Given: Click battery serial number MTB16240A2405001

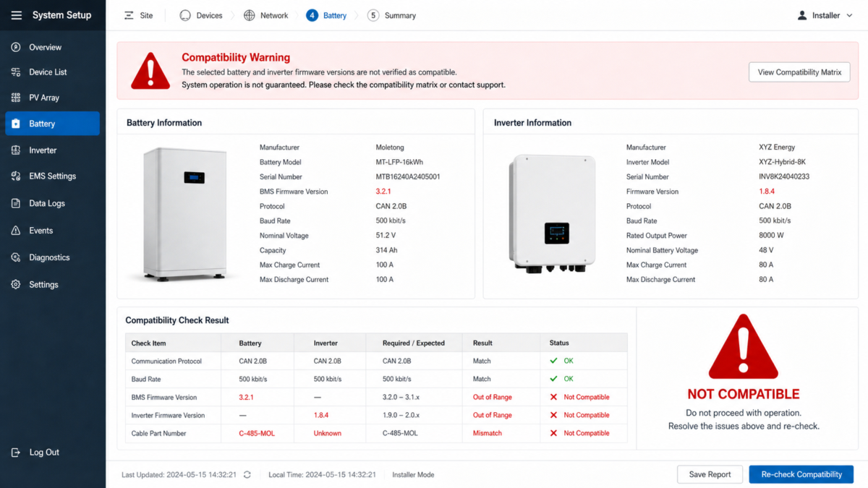Looking at the screenshot, I should (x=408, y=176).
